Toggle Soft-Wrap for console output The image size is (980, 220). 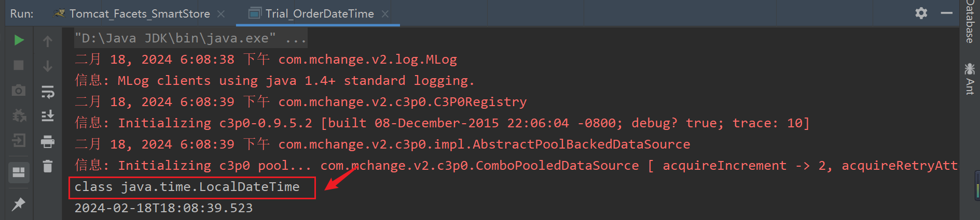click(48, 92)
